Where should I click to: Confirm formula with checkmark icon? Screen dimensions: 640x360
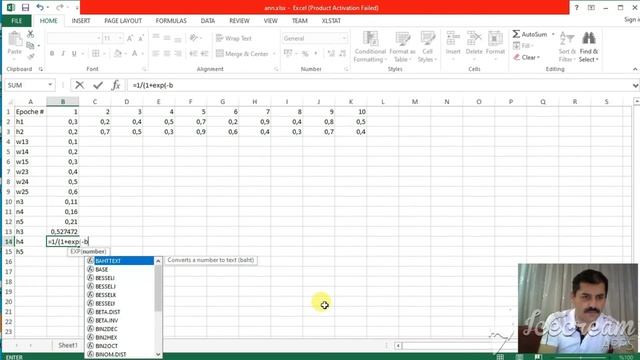click(x=98, y=85)
